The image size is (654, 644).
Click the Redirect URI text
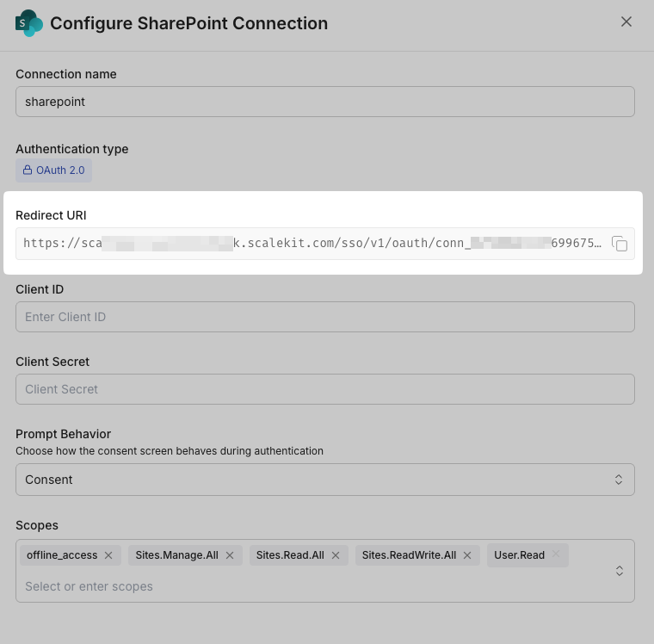[310, 244]
